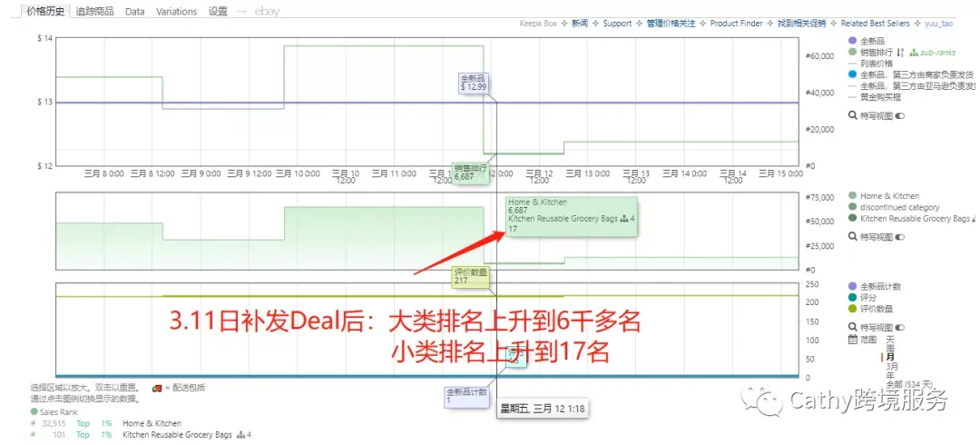Click magnifier icon in category rank legend
Viewport: 980px width, 445px height.
pos(852,237)
